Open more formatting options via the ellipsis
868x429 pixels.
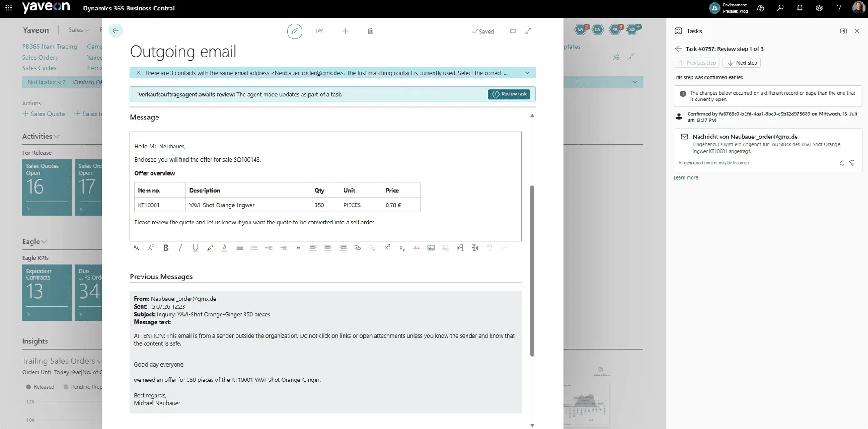[x=505, y=248]
